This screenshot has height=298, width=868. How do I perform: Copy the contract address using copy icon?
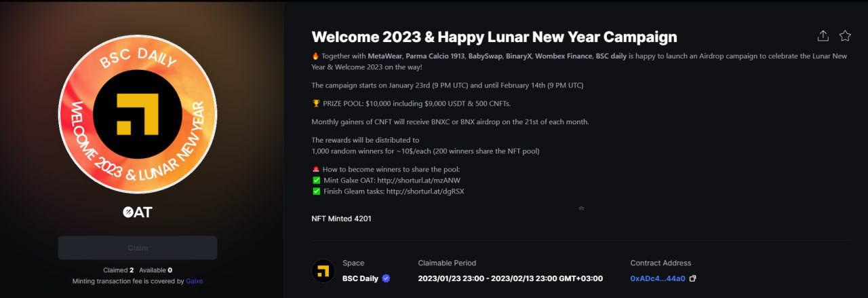click(x=692, y=278)
